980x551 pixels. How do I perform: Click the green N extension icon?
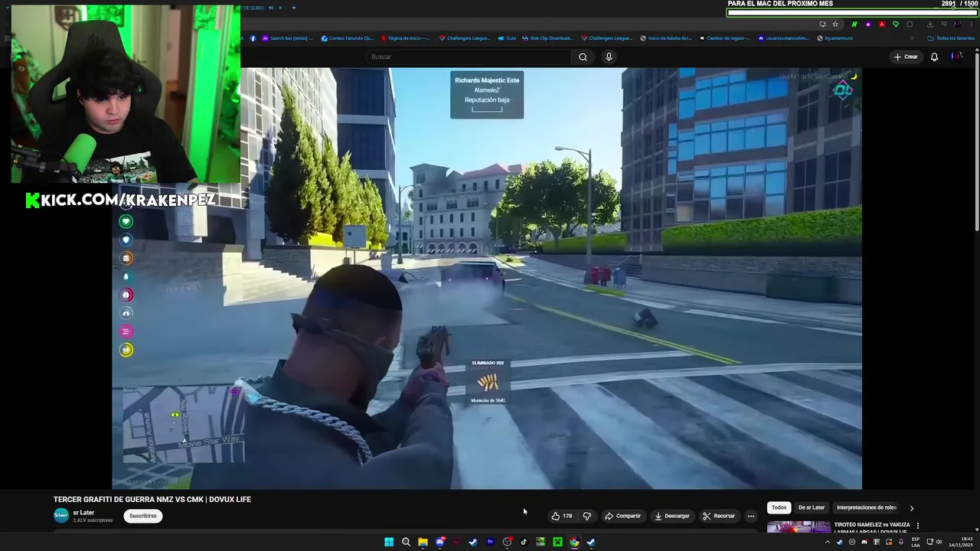point(854,24)
